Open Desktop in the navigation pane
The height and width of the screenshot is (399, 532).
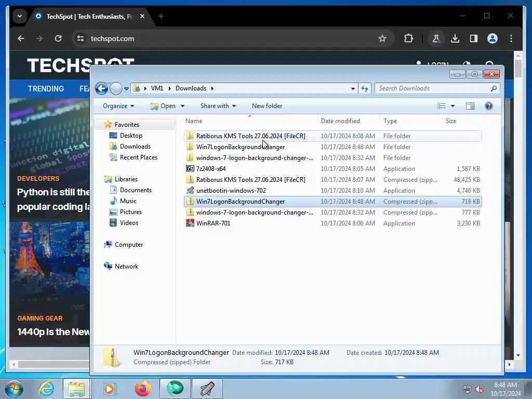[x=130, y=136]
